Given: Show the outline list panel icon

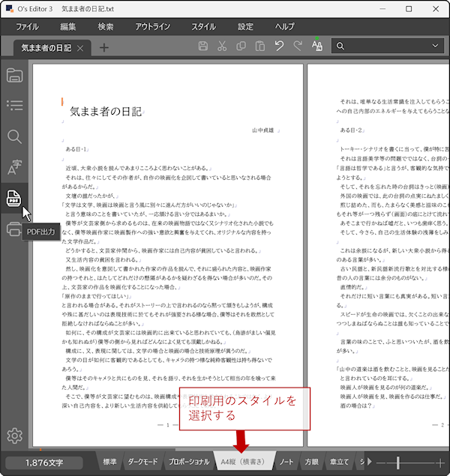Looking at the screenshot, I should [14, 105].
